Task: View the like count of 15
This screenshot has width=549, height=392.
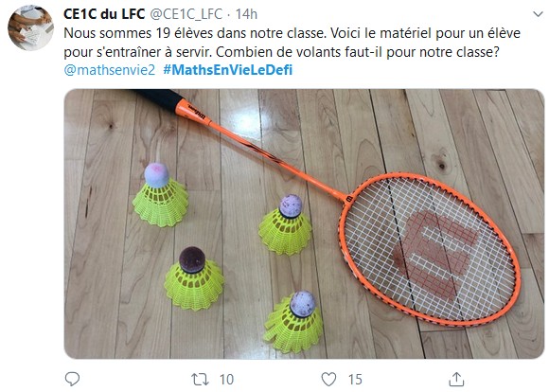Action: click(x=355, y=380)
